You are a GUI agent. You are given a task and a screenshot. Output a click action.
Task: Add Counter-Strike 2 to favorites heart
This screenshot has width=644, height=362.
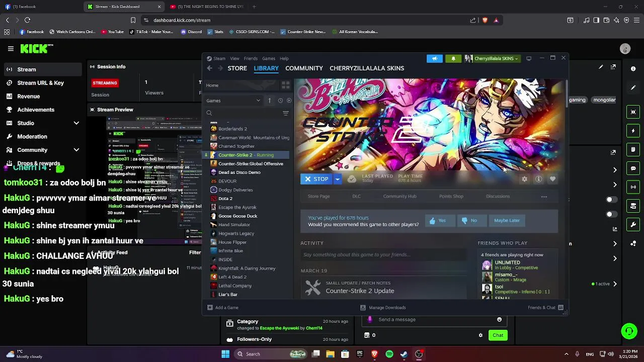coord(552,179)
